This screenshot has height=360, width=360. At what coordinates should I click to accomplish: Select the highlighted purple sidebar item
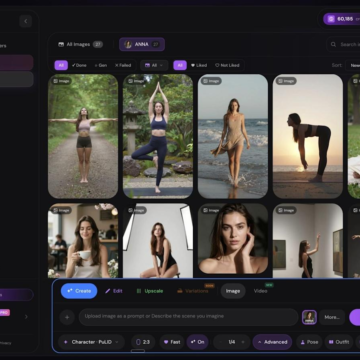[x=17, y=63]
